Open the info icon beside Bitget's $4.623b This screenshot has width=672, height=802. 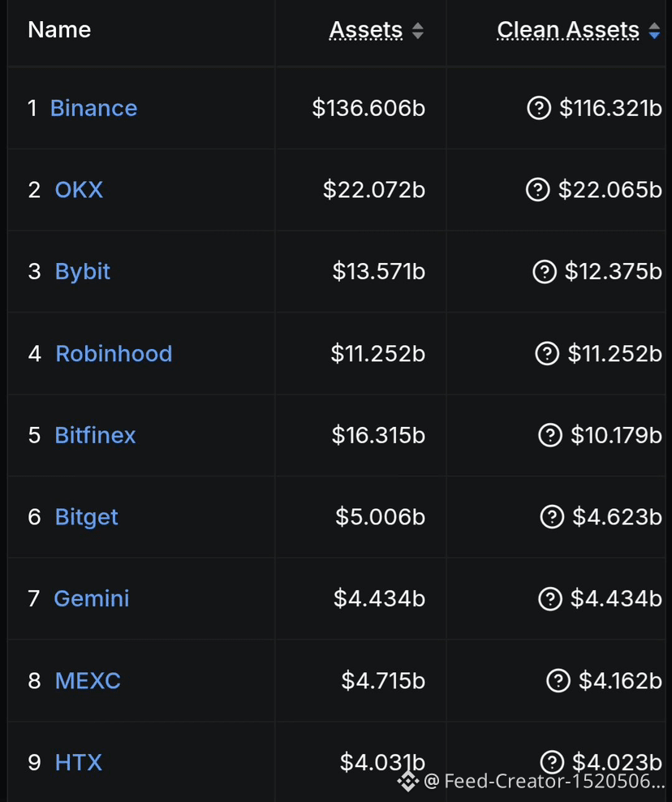552,516
